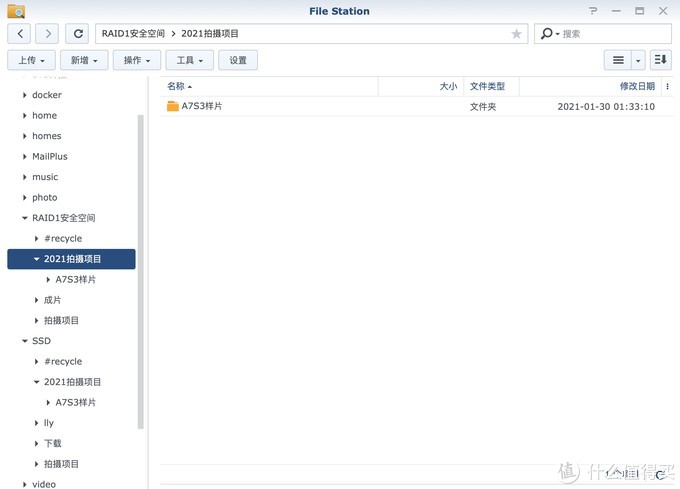This screenshot has height=489, width=680.
Task: Select the SSD folder in tree
Action: point(41,341)
